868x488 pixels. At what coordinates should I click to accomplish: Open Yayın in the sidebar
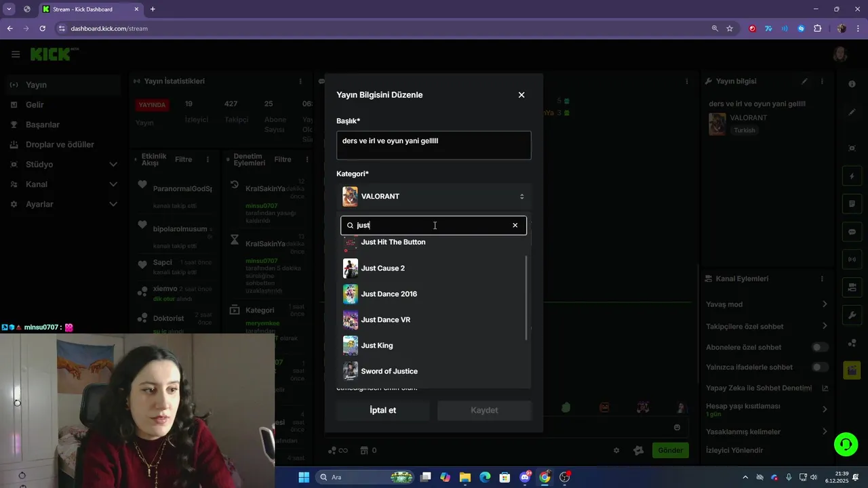(x=64, y=85)
